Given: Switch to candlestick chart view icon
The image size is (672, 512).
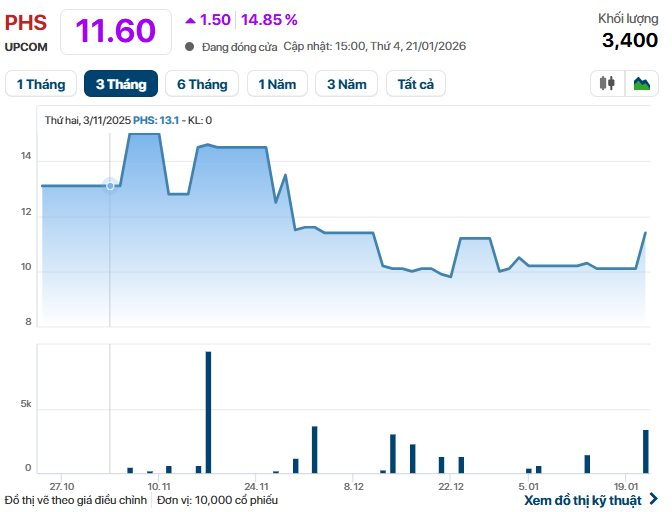Looking at the screenshot, I should click(606, 84).
